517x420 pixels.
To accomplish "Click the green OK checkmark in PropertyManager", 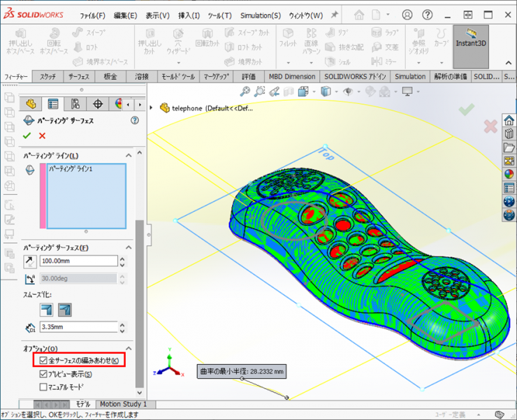I will click(x=27, y=136).
